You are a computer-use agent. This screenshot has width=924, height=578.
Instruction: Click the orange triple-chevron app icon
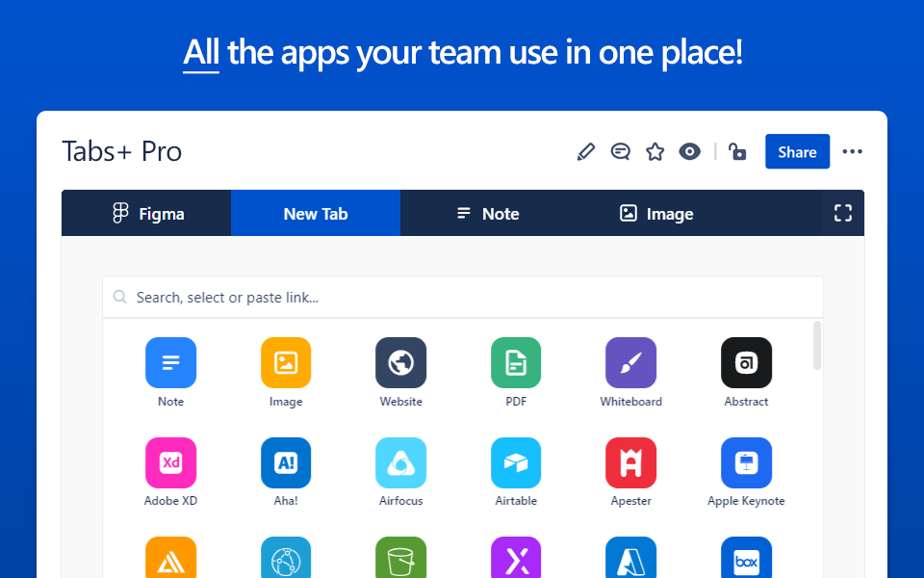pos(171,558)
